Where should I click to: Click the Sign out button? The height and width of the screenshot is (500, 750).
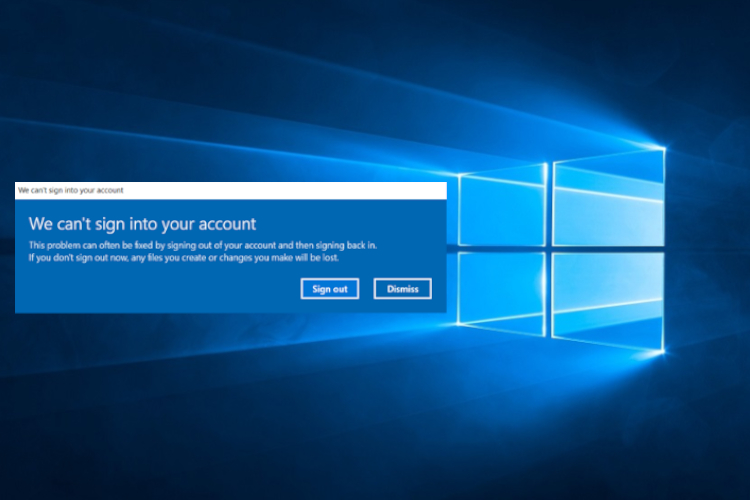click(x=330, y=289)
